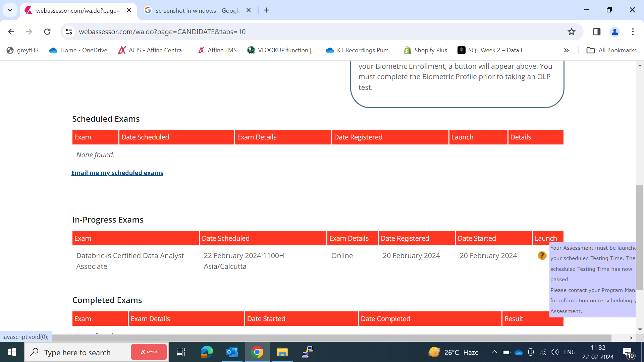Toggle the bookmark star for this page
The height and width of the screenshot is (362, 644).
coord(572,32)
